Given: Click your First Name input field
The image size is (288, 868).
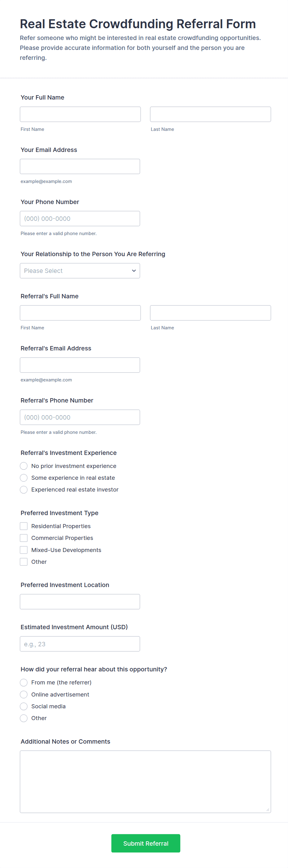Looking at the screenshot, I should pyautogui.click(x=80, y=114).
